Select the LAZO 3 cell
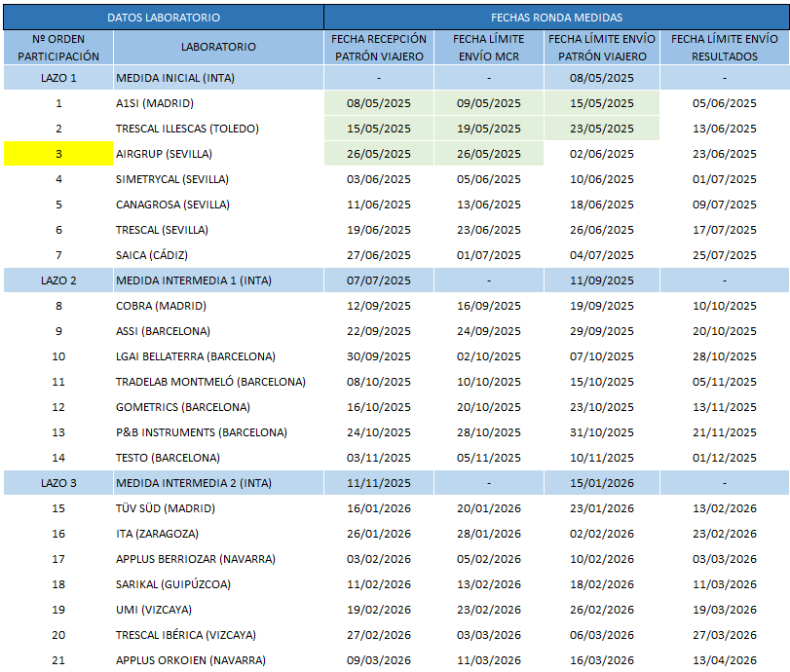 click(58, 483)
